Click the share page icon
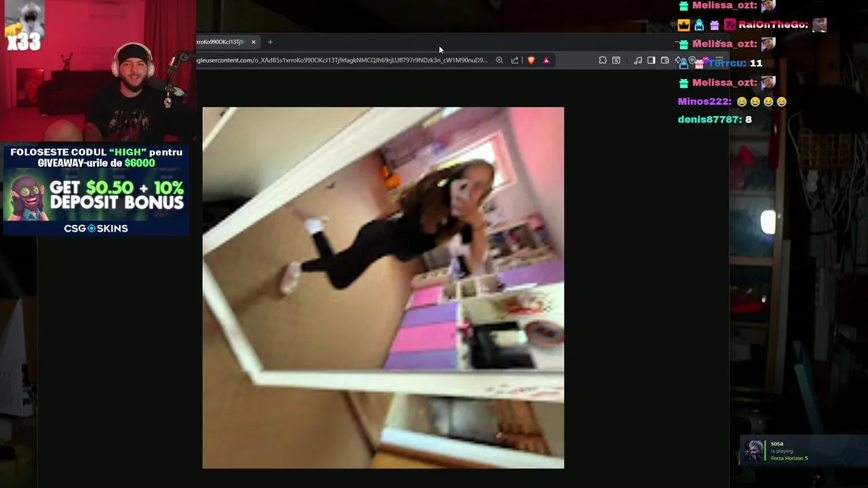 [515, 60]
